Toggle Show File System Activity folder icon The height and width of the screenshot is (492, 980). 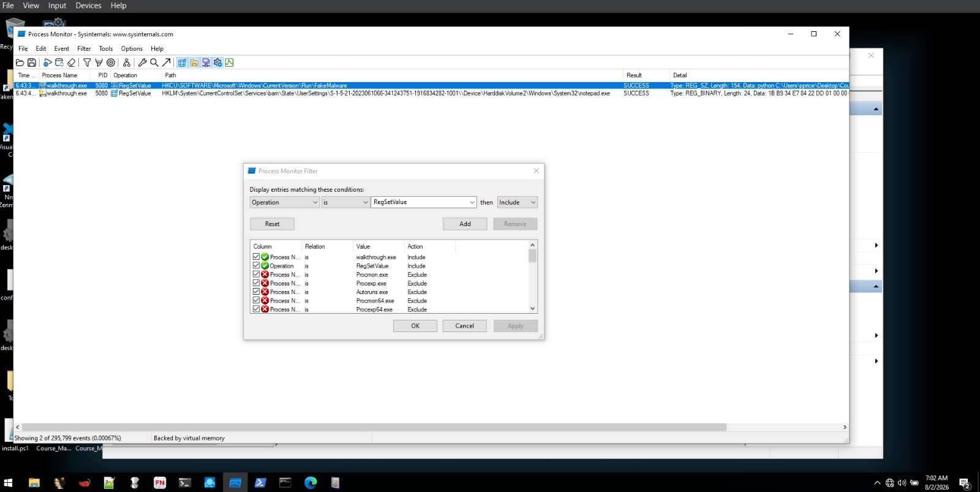click(x=194, y=62)
